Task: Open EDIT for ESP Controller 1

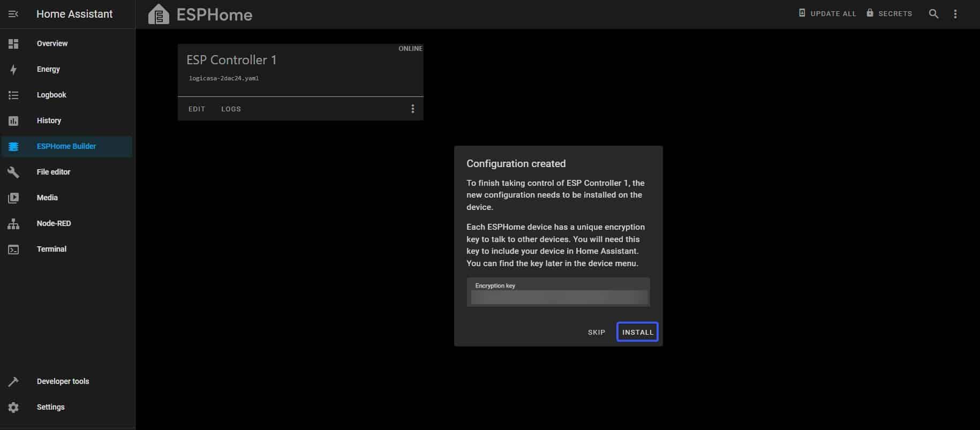Action: tap(197, 109)
